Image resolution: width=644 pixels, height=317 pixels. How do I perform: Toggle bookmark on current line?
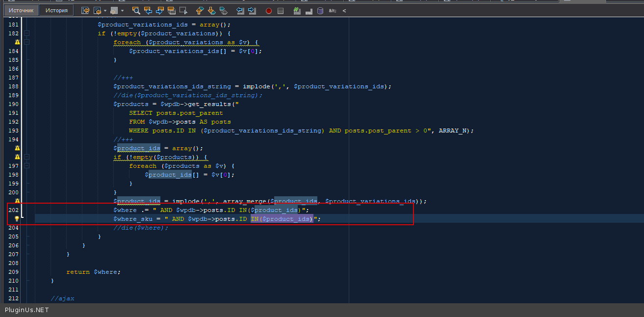pos(223,10)
